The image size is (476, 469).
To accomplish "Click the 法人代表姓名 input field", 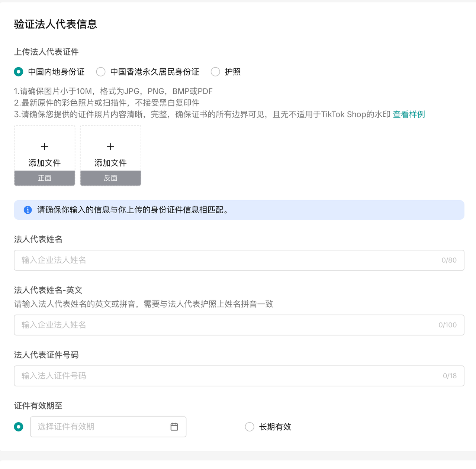I will (x=223, y=260).
